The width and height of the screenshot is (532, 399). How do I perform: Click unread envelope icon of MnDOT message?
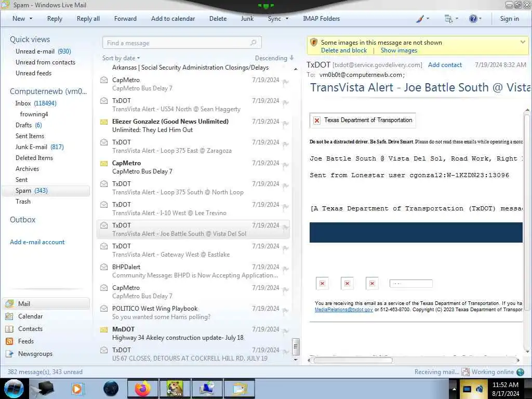pyautogui.click(x=104, y=329)
